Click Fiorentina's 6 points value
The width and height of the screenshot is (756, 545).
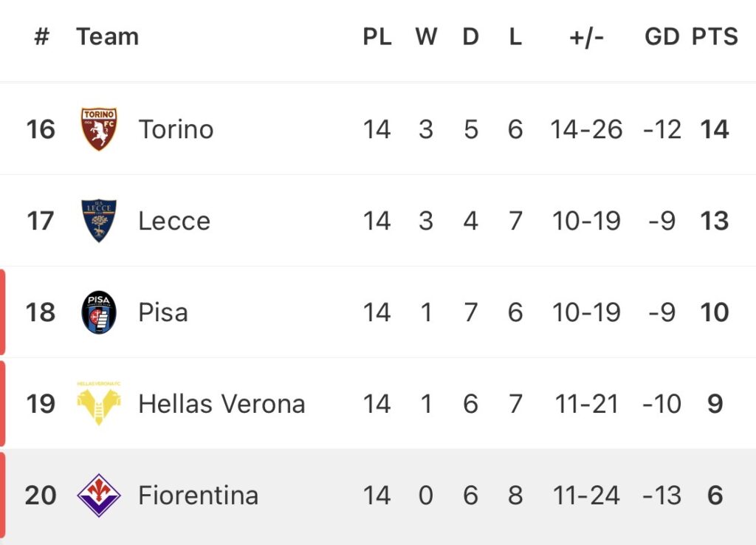[x=715, y=495]
